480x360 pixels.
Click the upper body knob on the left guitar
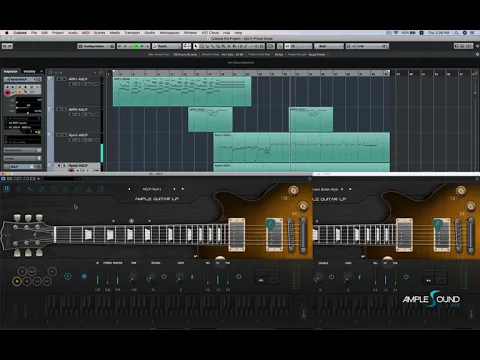(x=293, y=190)
